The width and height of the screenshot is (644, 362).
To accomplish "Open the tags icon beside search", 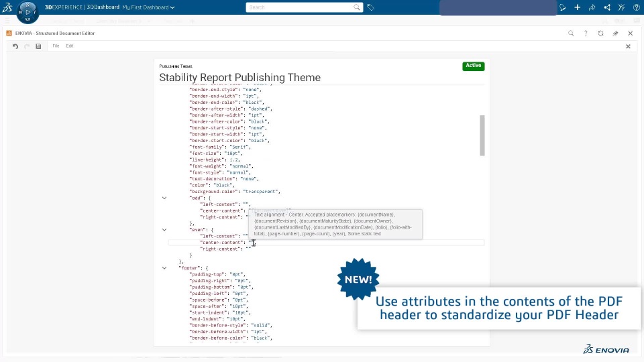I will 370,7.
